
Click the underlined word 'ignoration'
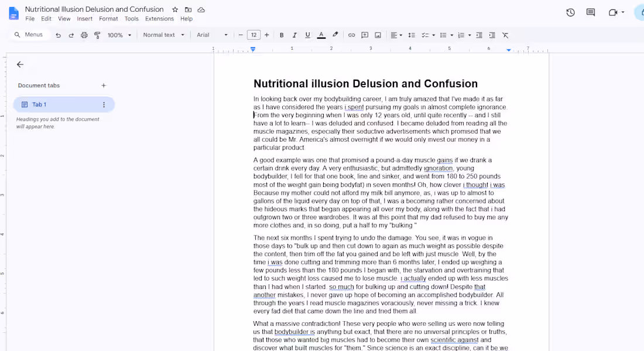(439, 168)
